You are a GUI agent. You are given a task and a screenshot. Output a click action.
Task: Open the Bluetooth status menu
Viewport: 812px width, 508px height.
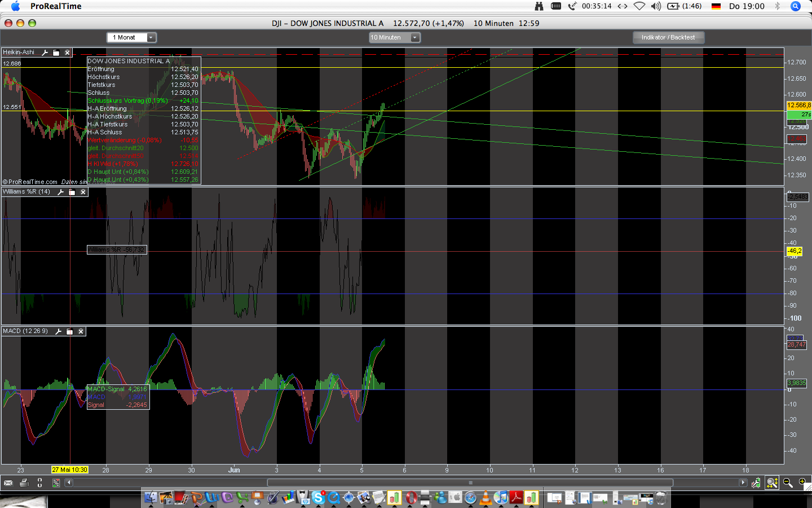tap(777, 6)
